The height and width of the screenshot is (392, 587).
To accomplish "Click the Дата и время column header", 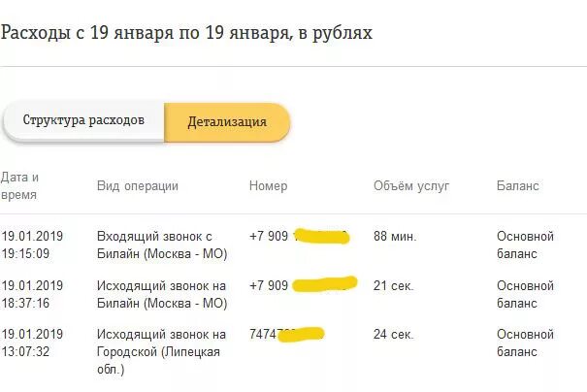I will click(19, 185).
